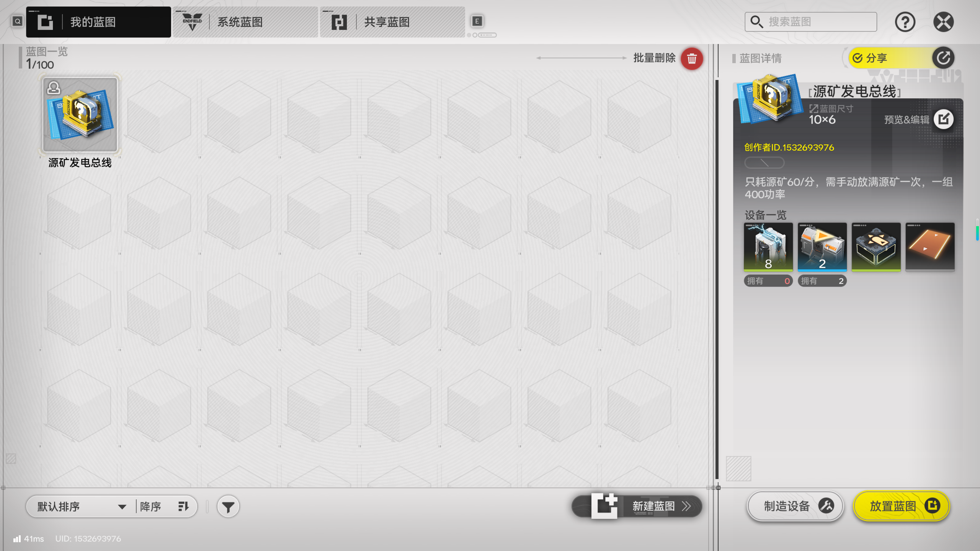The width and height of the screenshot is (980, 551).
Task: Toggle descending order (降序) sort
Action: (x=165, y=507)
